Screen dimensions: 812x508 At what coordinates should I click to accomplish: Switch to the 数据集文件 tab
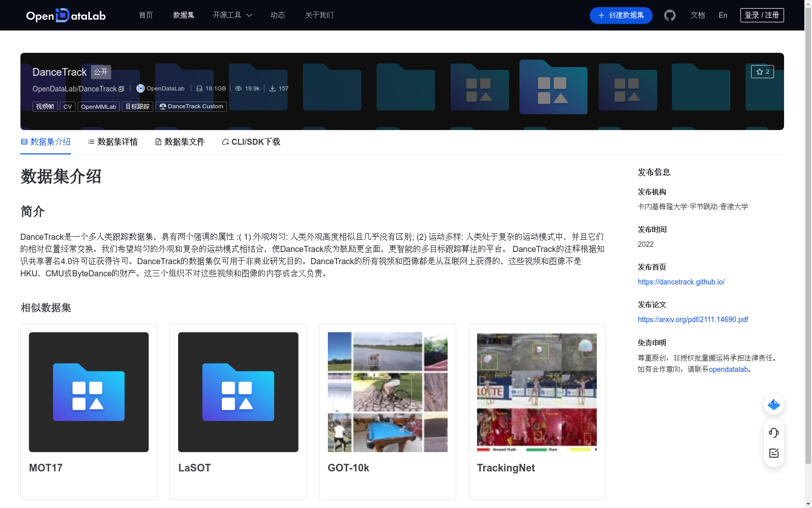(180, 142)
